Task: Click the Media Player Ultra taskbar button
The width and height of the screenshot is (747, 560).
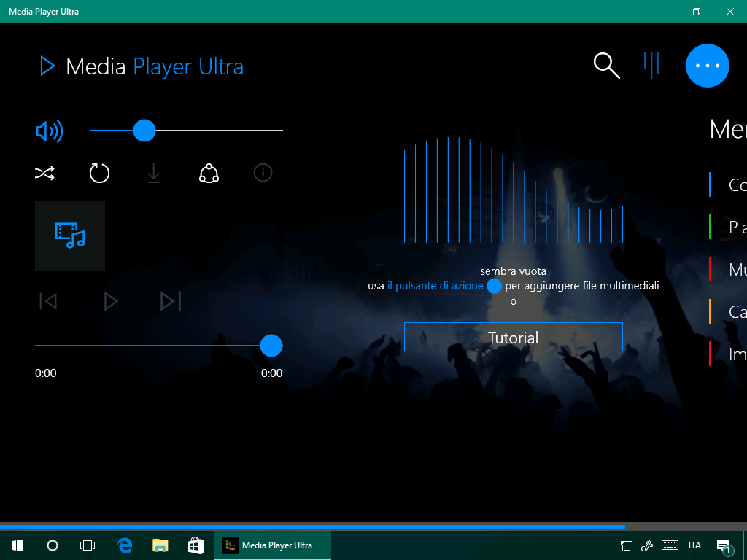Action: point(273,545)
